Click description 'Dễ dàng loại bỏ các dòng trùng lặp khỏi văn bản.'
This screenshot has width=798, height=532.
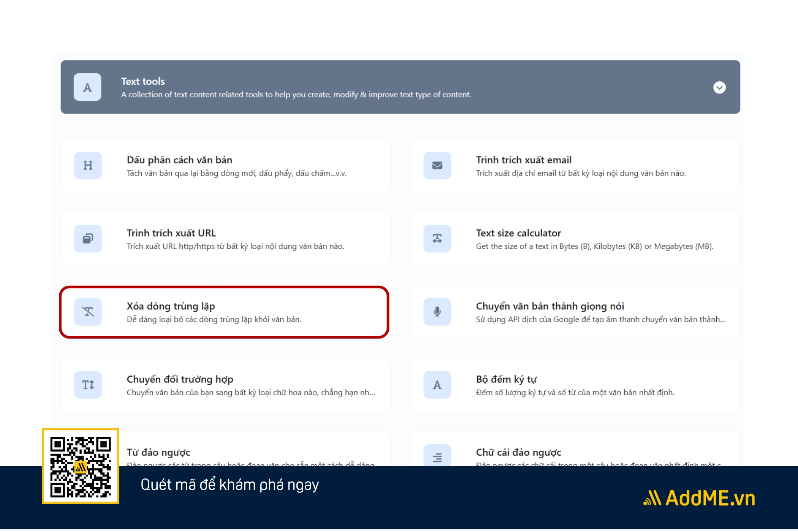[x=214, y=320]
